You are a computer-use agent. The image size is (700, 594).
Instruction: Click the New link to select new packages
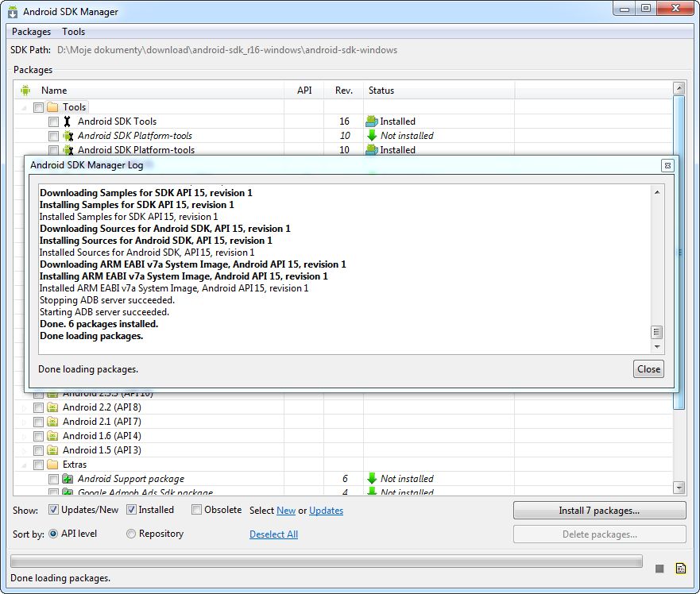click(x=286, y=510)
